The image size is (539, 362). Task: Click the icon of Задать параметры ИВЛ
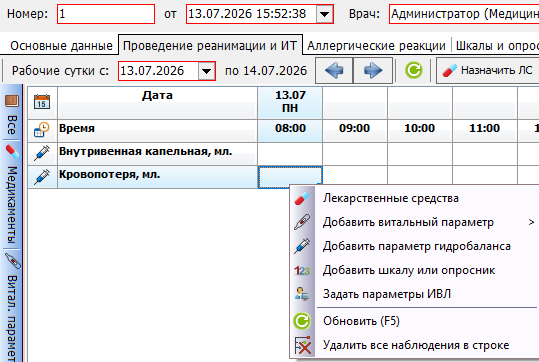tap(302, 294)
